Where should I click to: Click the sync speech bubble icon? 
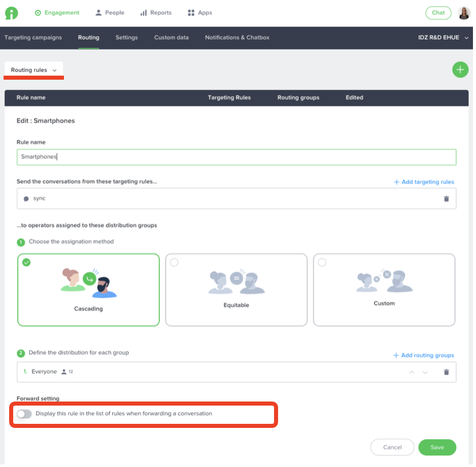(26, 198)
